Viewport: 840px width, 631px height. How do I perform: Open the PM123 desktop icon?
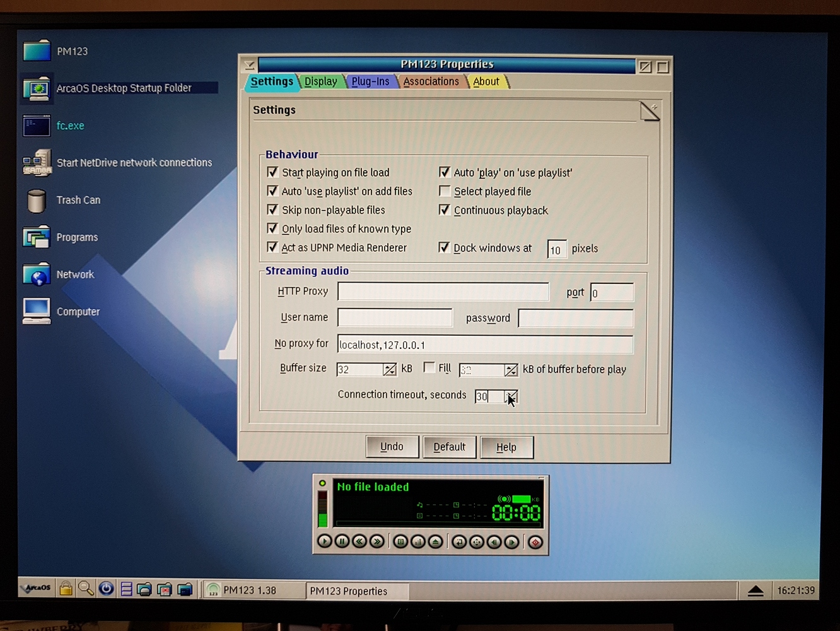tap(37, 51)
